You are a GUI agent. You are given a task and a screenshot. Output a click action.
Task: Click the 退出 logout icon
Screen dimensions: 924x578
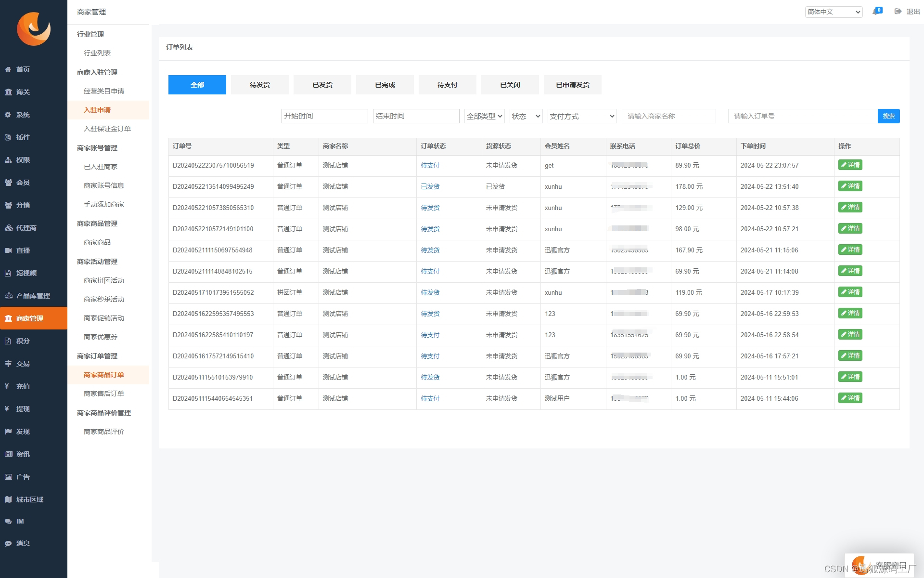click(x=898, y=12)
